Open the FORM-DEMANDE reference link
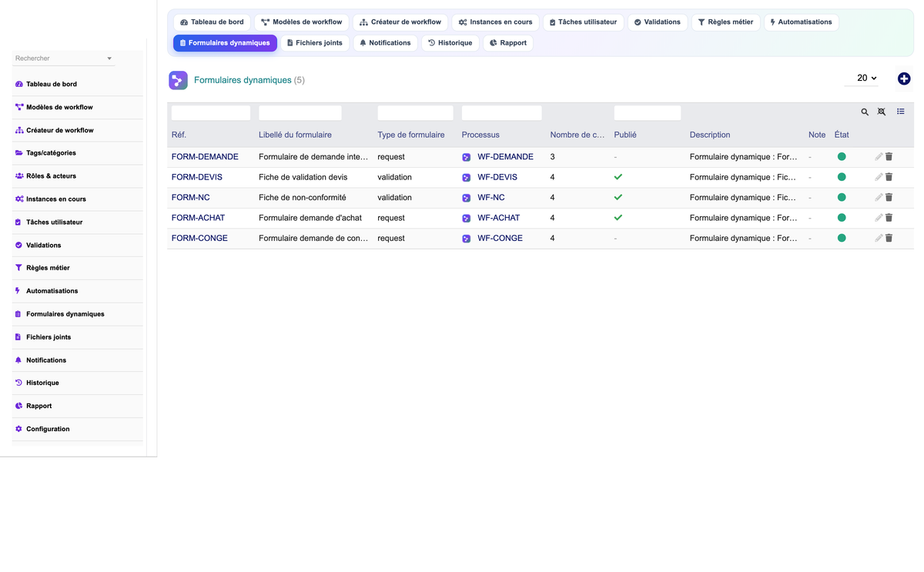The height and width of the screenshot is (572, 924). (x=205, y=157)
